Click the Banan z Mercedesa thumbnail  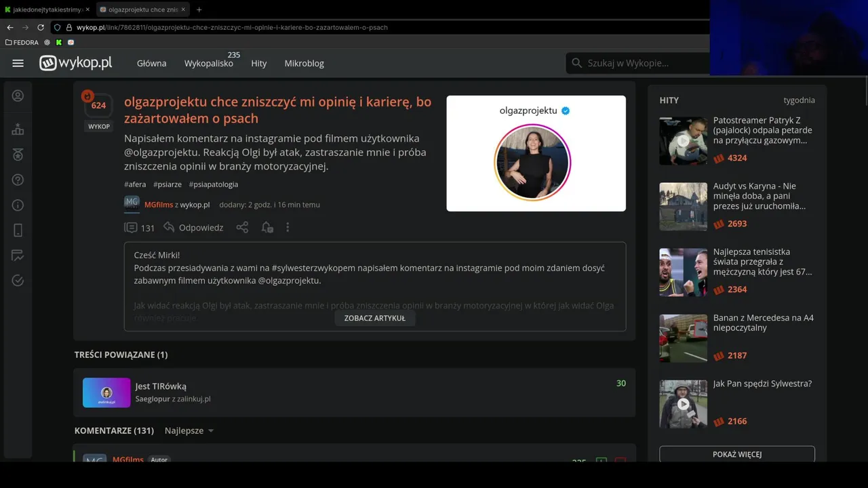coord(683,338)
